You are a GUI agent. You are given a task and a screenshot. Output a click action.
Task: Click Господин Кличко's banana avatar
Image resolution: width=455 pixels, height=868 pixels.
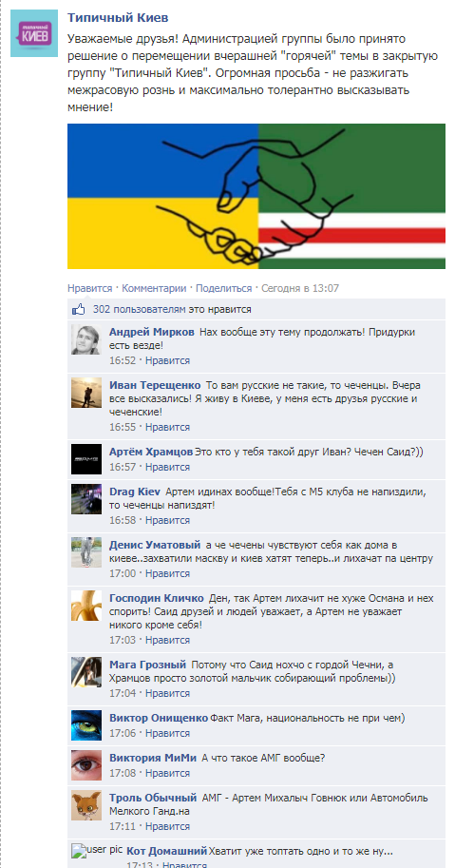[x=86, y=605]
